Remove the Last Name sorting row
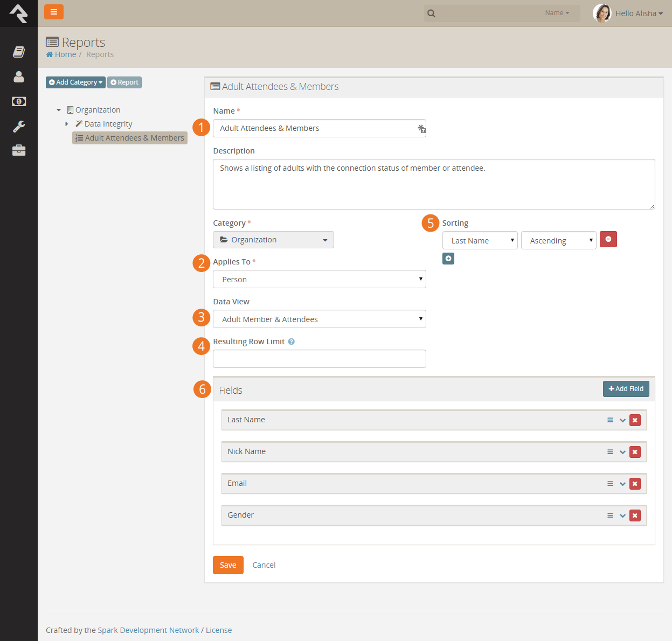The width and height of the screenshot is (672, 641). coord(608,239)
